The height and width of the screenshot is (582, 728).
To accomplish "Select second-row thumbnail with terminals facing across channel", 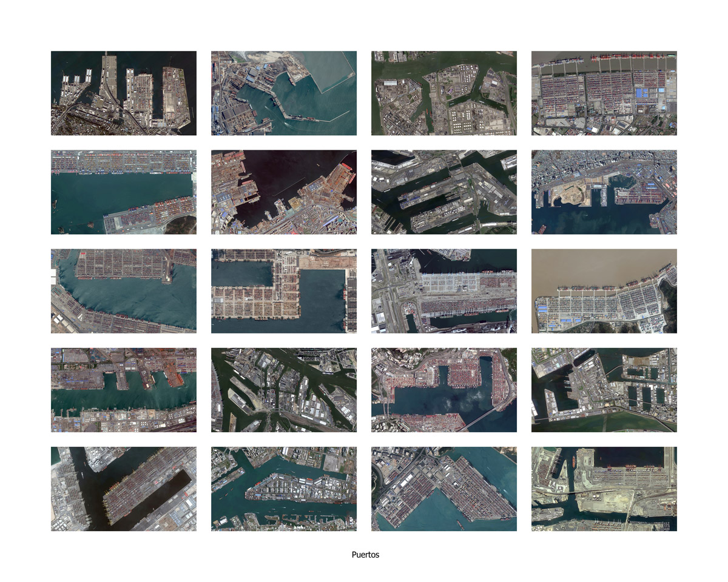I will coord(123,192).
